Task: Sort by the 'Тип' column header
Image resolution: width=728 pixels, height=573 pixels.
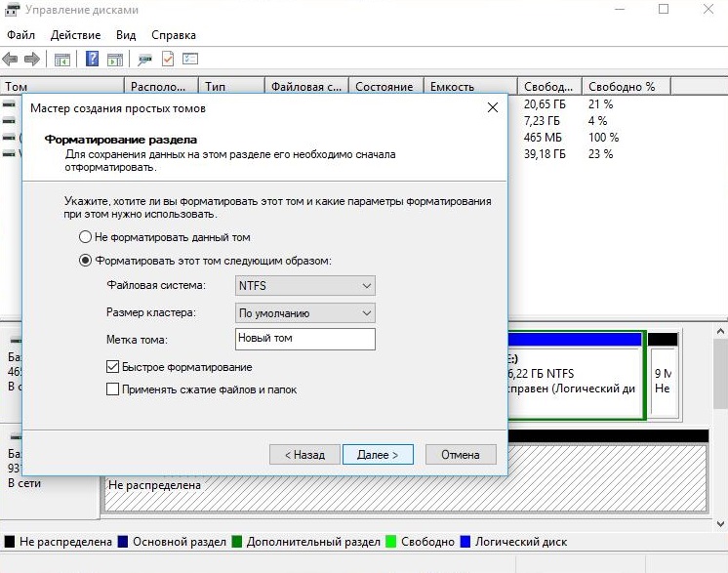Action: tap(231, 87)
